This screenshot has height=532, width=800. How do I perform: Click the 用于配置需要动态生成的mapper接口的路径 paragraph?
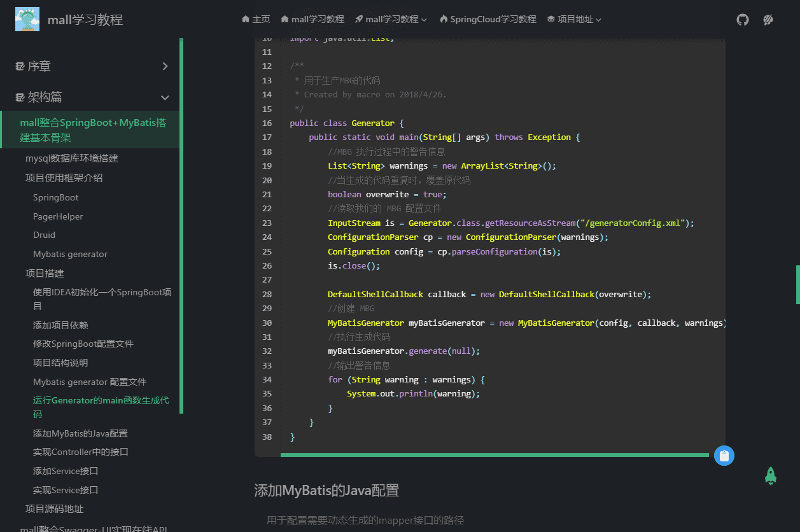pos(365,521)
